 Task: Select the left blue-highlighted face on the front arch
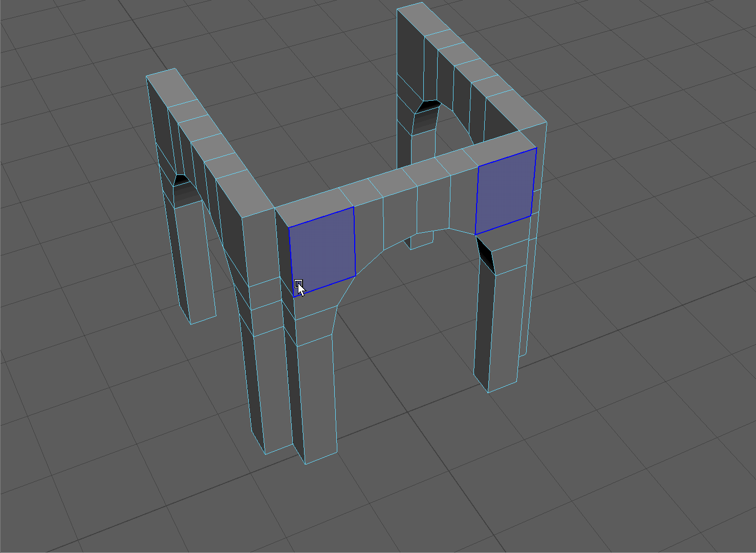coord(322,251)
